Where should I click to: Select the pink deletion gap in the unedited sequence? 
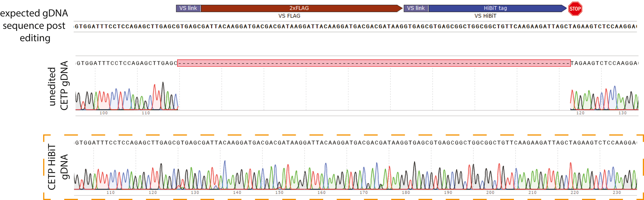click(x=374, y=63)
